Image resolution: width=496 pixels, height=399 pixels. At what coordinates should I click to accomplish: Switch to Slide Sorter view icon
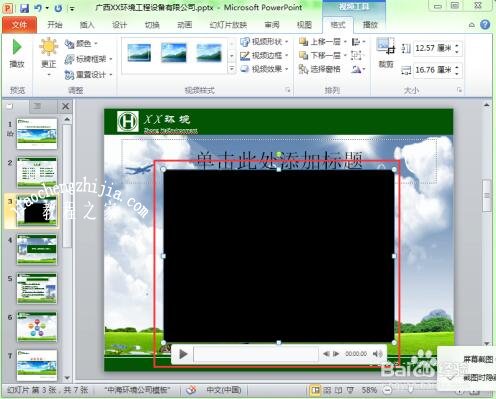[327, 390]
